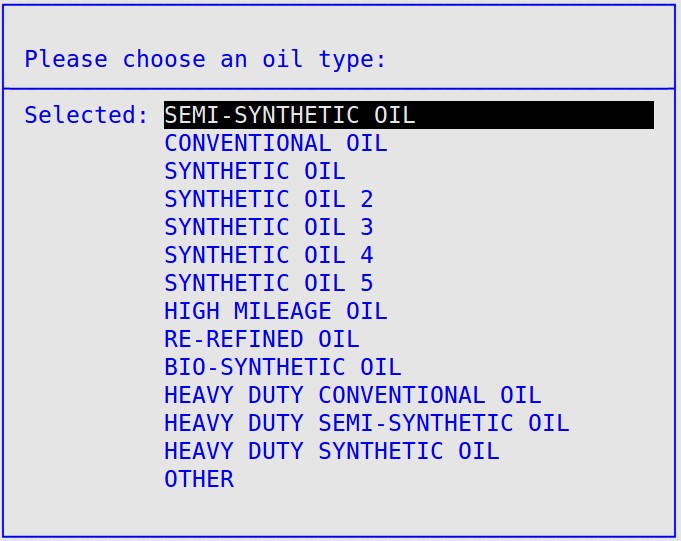
Task: Choose the OTHER oil type option
Action: coord(199,479)
